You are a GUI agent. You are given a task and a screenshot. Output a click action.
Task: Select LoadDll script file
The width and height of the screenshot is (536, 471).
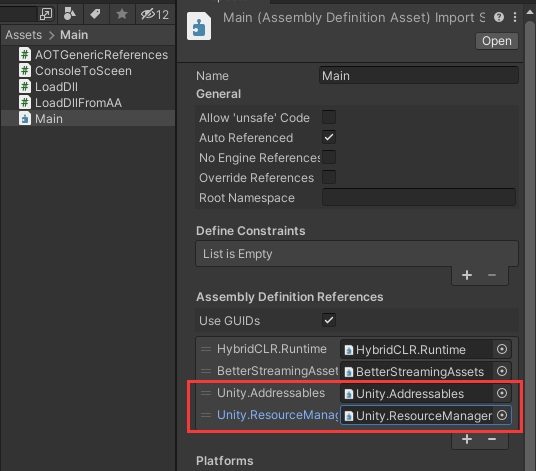pyautogui.click(x=88, y=87)
